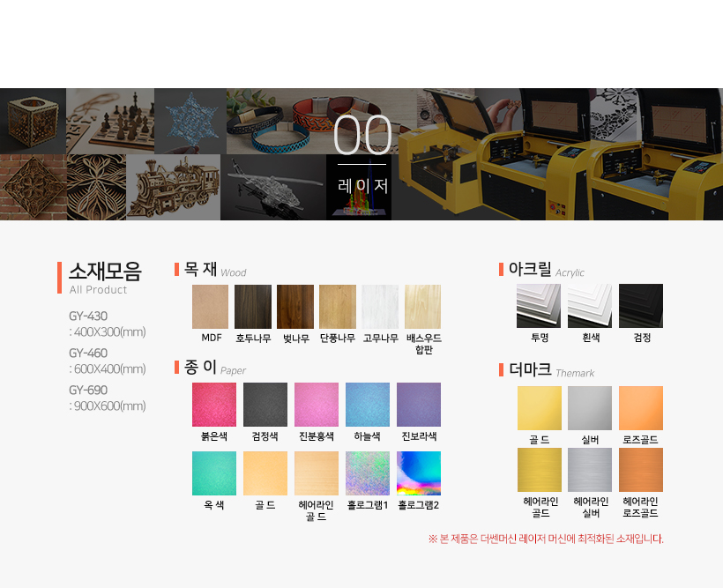Select the 하늘색 paper swatch
The width and height of the screenshot is (723, 588).
pyautogui.click(x=368, y=405)
